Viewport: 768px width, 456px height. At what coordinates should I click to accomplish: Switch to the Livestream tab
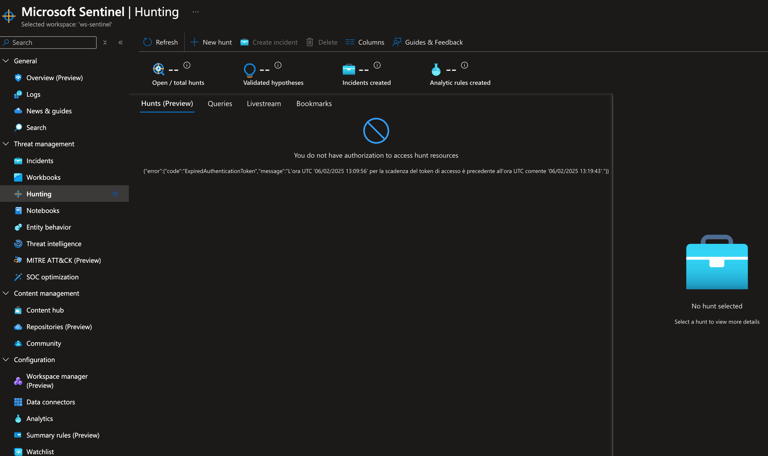click(264, 104)
